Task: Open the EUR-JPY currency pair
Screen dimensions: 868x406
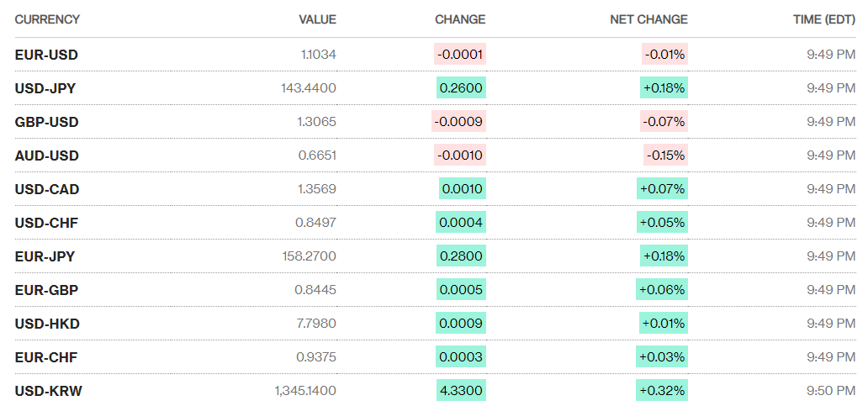Action: click(x=45, y=256)
